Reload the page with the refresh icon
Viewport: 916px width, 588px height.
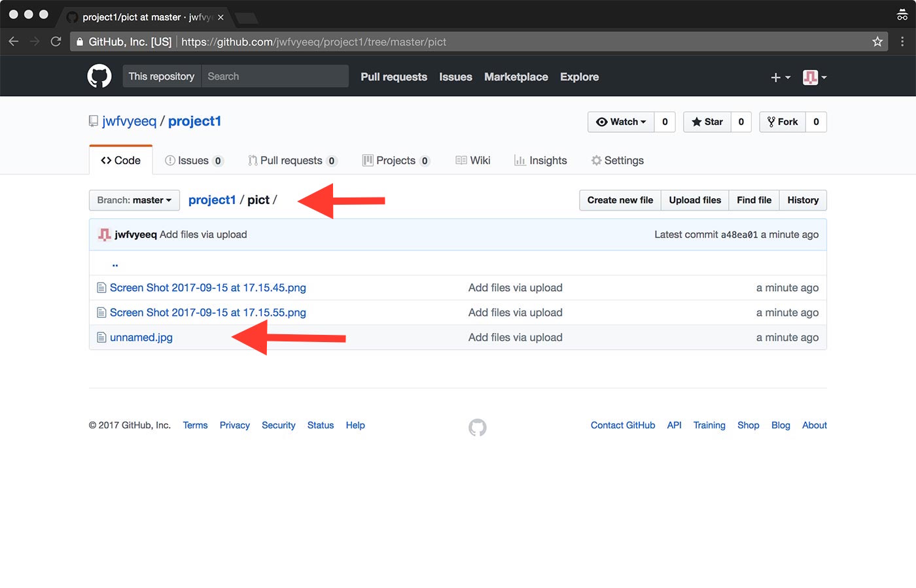[x=56, y=42]
